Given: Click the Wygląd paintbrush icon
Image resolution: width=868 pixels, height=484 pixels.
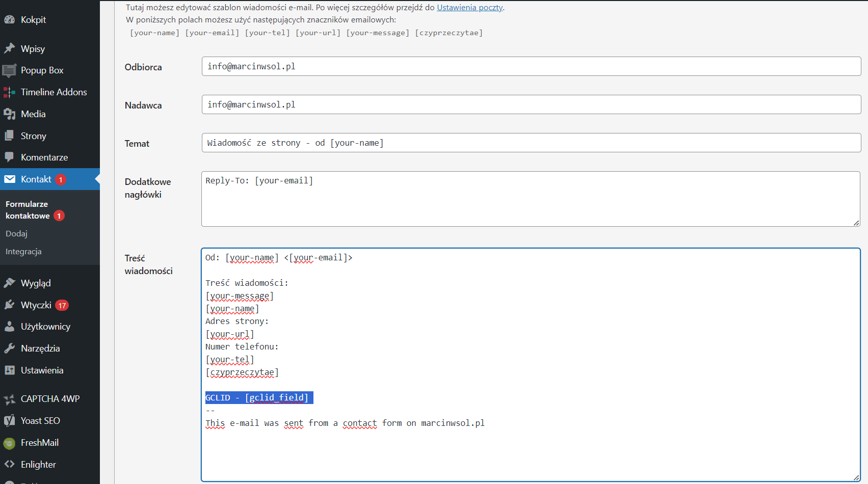Looking at the screenshot, I should 10,283.
